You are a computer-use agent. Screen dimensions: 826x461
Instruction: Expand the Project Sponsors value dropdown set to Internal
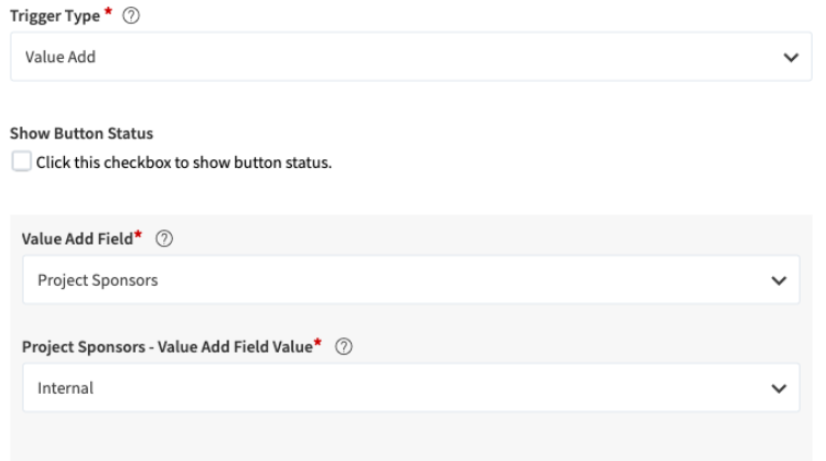tap(410, 389)
